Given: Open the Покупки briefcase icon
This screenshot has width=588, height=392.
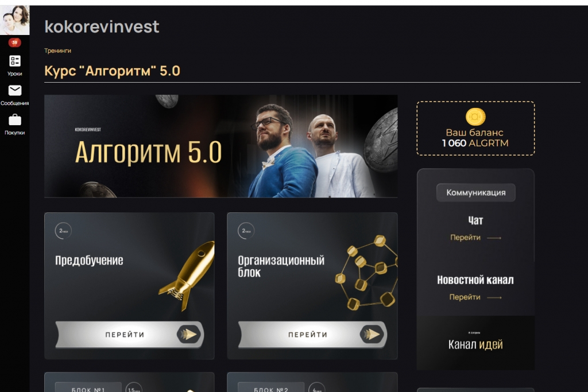Looking at the screenshot, I should 14,120.
